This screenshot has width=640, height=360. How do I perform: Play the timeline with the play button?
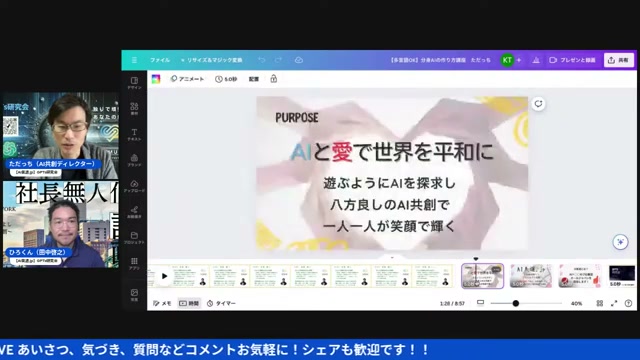(164, 276)
